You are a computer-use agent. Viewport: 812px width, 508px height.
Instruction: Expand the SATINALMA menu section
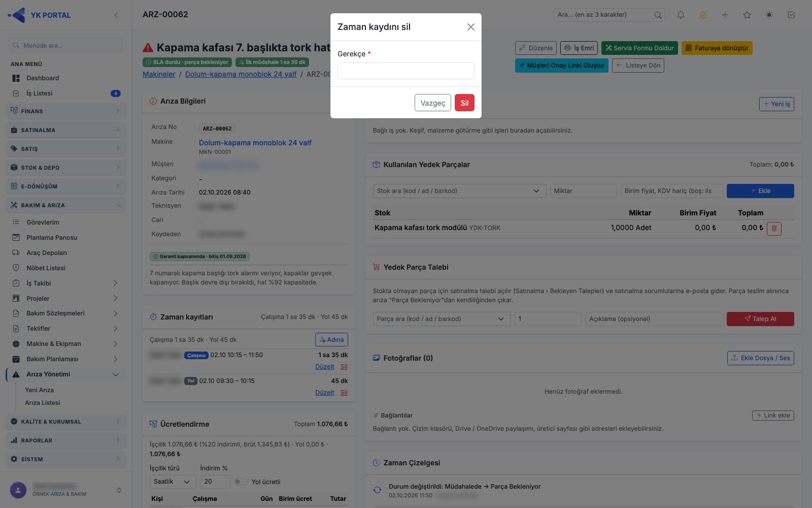point(66,130)
